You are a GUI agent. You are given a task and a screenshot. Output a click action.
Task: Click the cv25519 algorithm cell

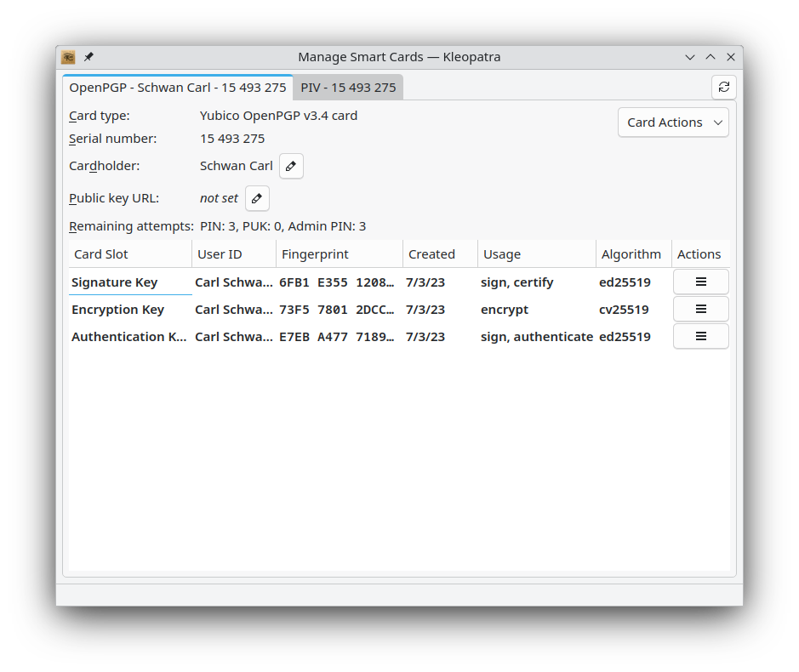pyautogui.click(x=634, y=310)
